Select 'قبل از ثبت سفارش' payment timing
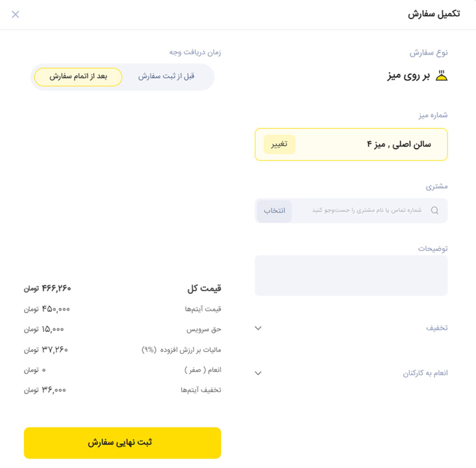 click(166, 77)
